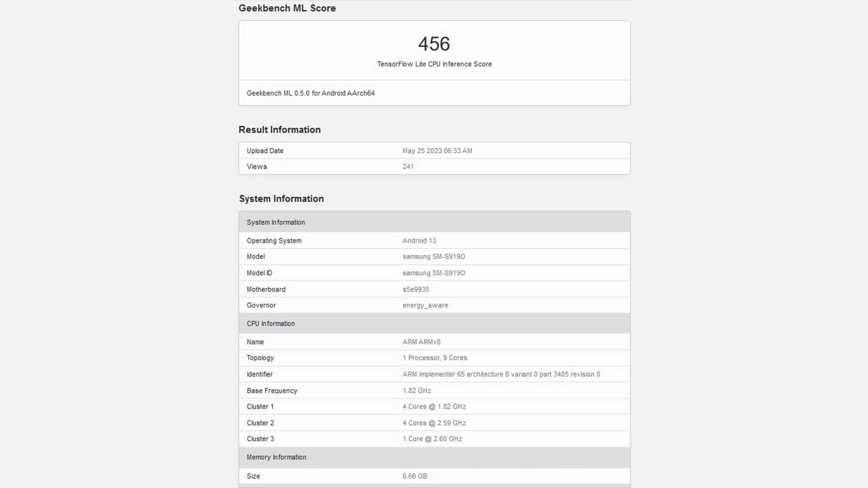Select the upload date May 25 2023 value
The width and height of the screenshot is (868, 488).
click(x=437, y=151)
